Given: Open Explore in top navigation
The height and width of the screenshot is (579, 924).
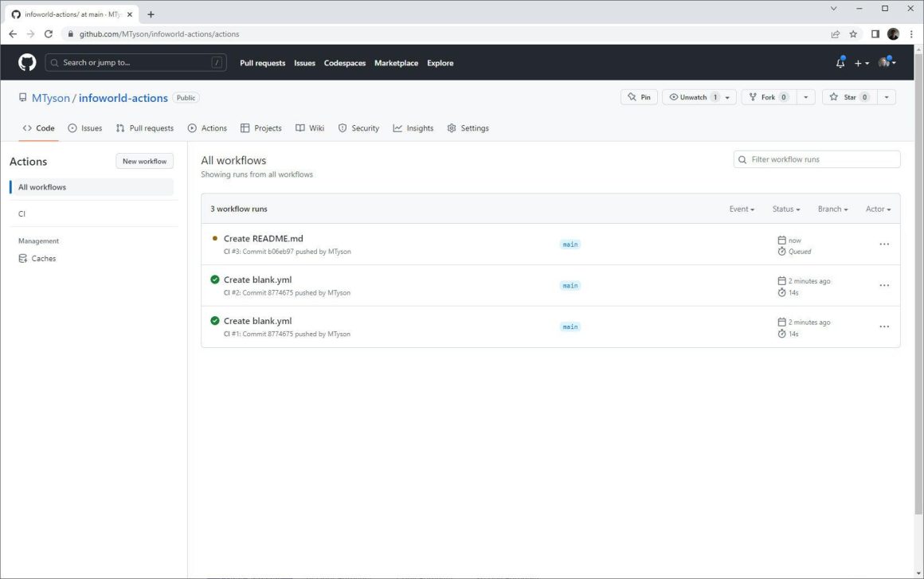Looking at the screenshot, I should [x=440, y=63].
